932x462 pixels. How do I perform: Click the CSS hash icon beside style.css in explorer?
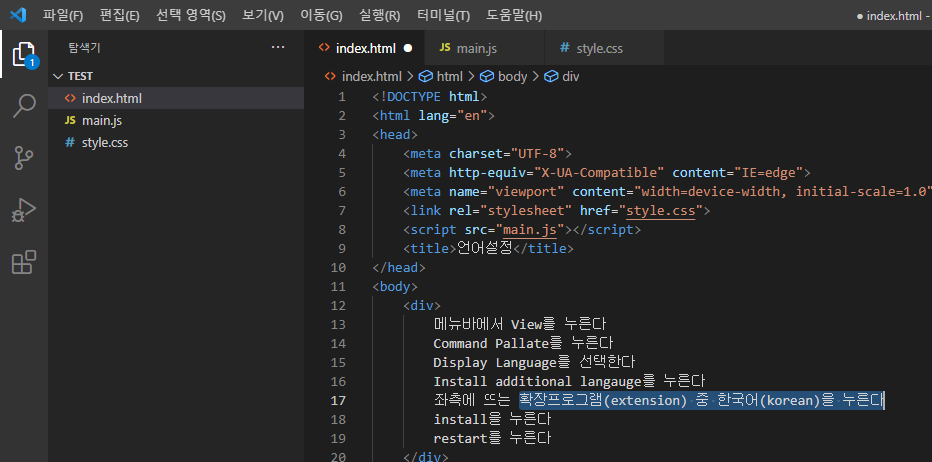[x=70, y=143]
